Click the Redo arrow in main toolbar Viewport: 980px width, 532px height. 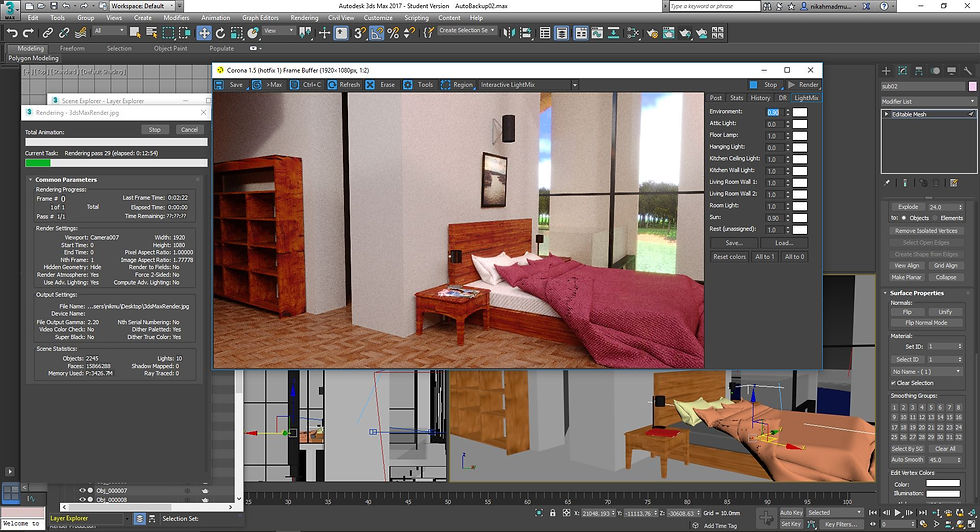28,33
